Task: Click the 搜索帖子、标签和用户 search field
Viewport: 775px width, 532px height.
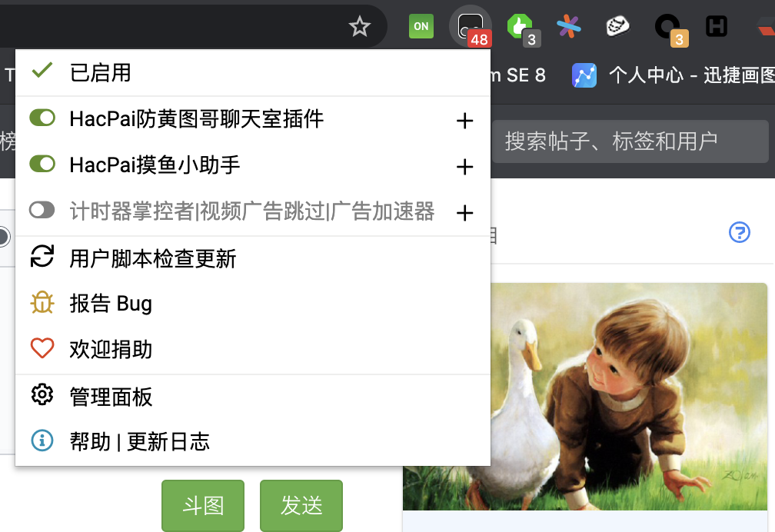Action: pos(630,141)
